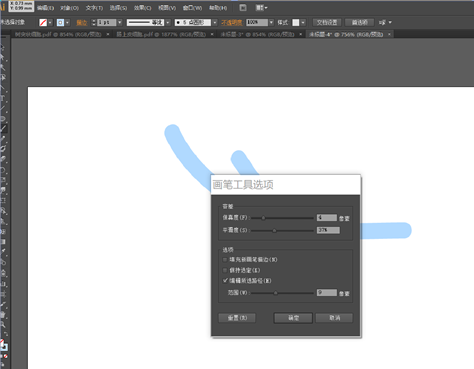Open the 效果(C) menu

pos(142,8)
